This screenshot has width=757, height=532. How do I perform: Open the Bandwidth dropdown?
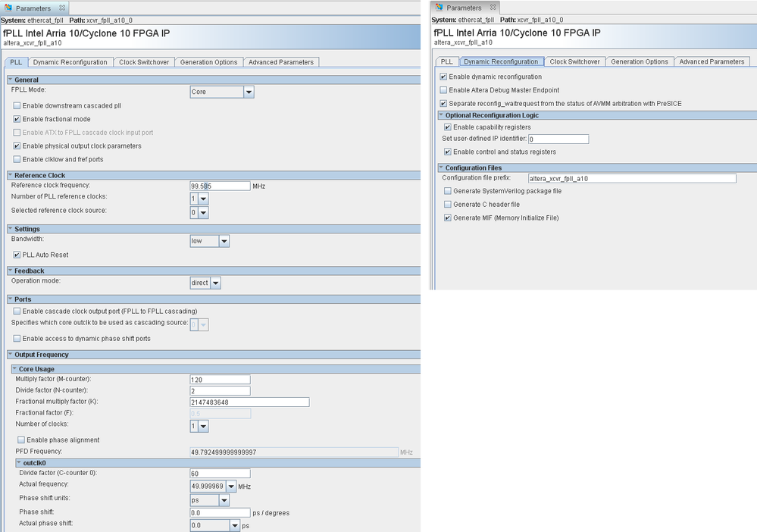click(224, 242)
